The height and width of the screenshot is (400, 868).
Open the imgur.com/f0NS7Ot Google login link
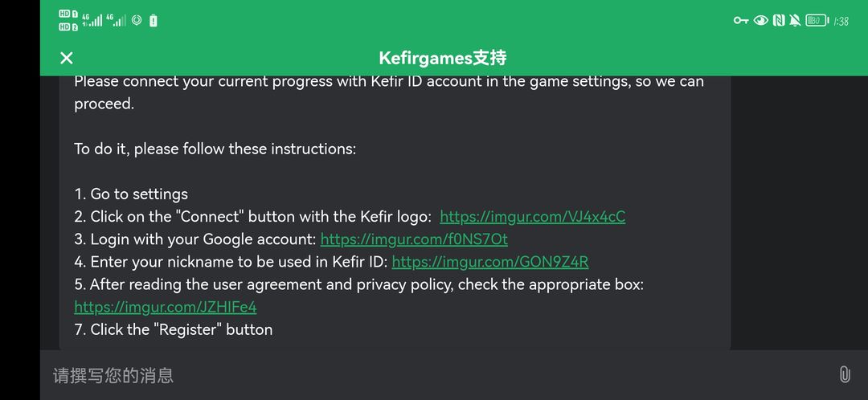pyautogui.click(x=414, y=239)
